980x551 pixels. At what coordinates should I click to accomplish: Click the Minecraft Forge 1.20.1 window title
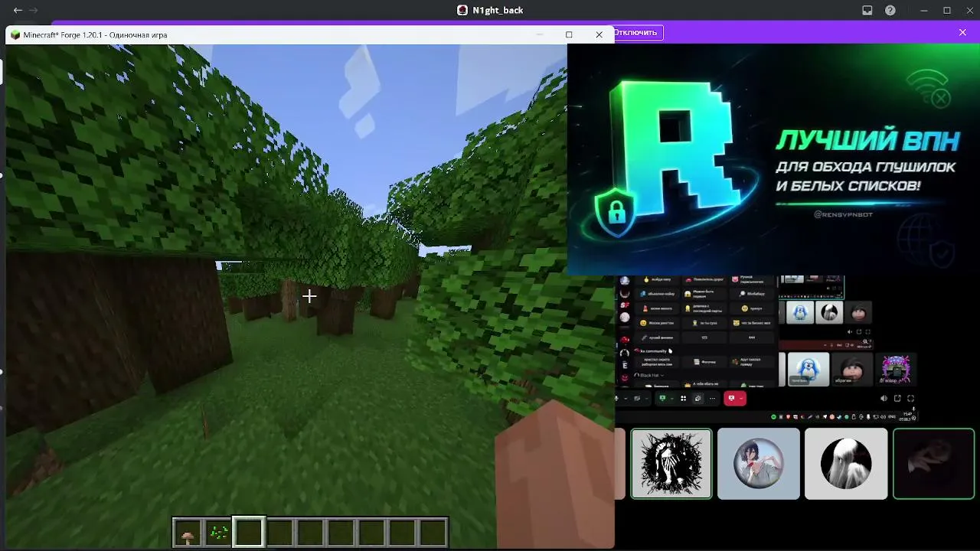click(95, 34)
